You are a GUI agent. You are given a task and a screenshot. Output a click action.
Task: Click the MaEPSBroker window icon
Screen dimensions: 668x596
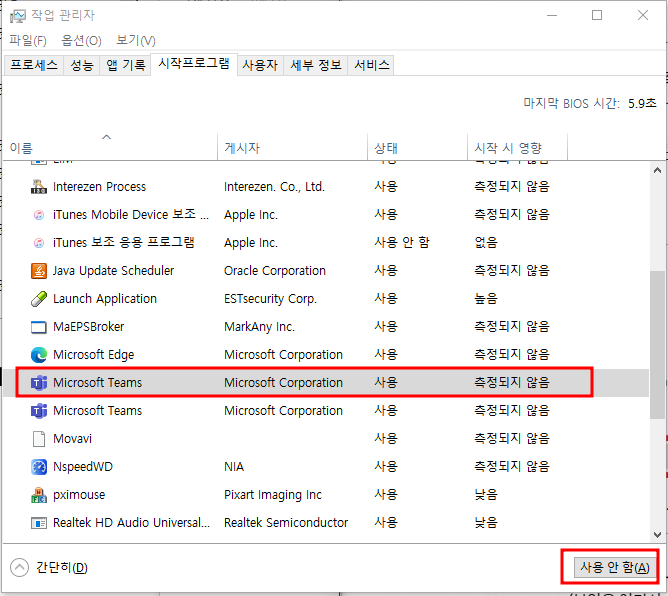39,327
